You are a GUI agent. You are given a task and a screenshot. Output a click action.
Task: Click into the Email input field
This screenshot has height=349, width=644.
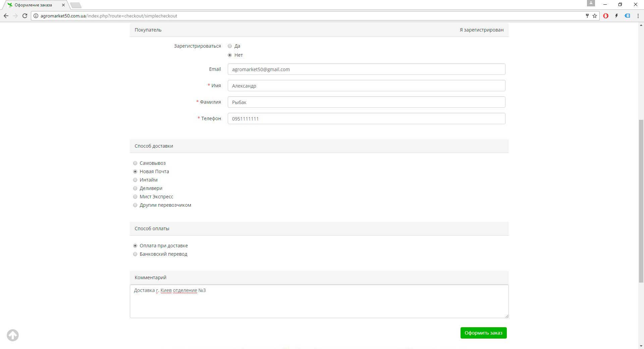coord(366,69)
